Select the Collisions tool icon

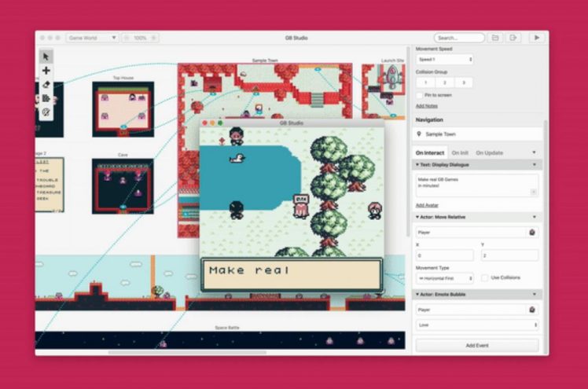point(46,98)
